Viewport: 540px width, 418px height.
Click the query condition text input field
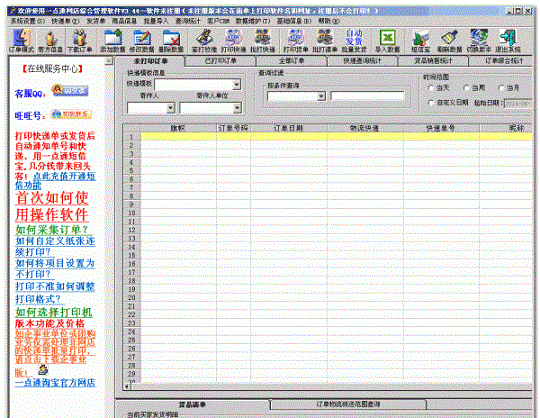(x=367, y=96)
